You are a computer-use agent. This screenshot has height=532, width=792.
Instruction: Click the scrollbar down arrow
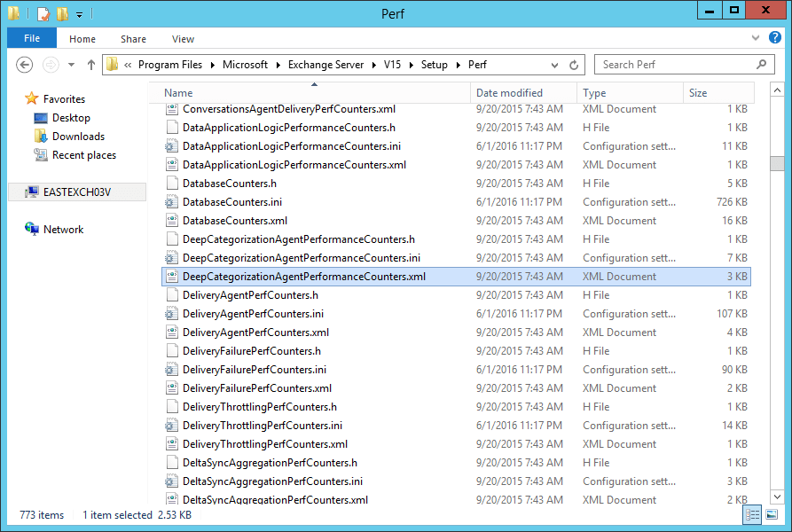777,497
